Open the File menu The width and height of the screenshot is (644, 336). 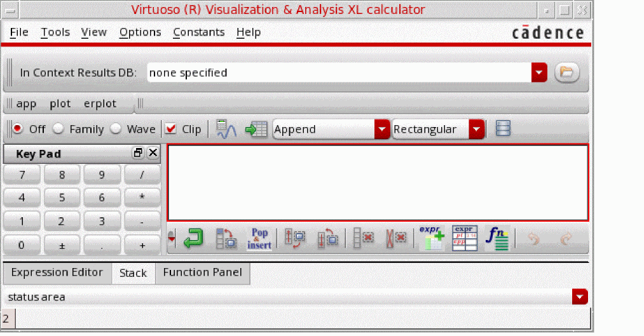click(x=19, y=32)
